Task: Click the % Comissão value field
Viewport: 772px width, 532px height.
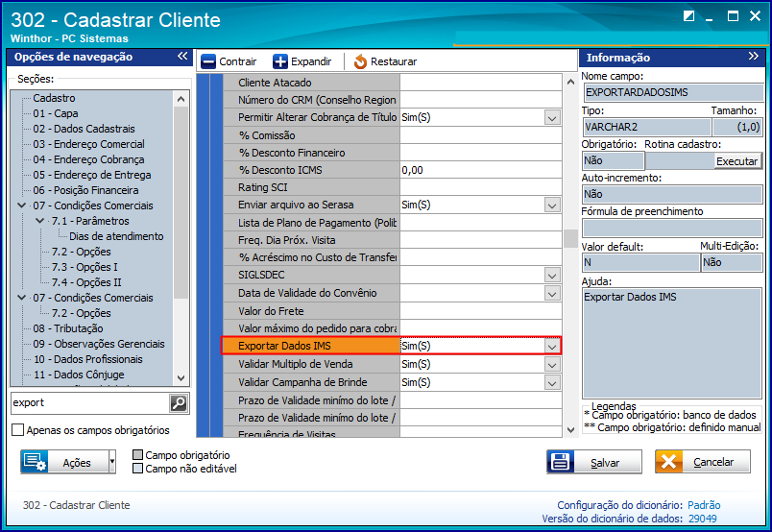Action: tap(480, 135)
